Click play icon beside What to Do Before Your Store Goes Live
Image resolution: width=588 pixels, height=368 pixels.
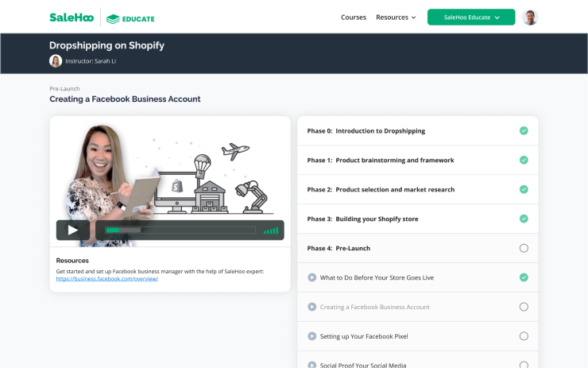coord(312,277)
